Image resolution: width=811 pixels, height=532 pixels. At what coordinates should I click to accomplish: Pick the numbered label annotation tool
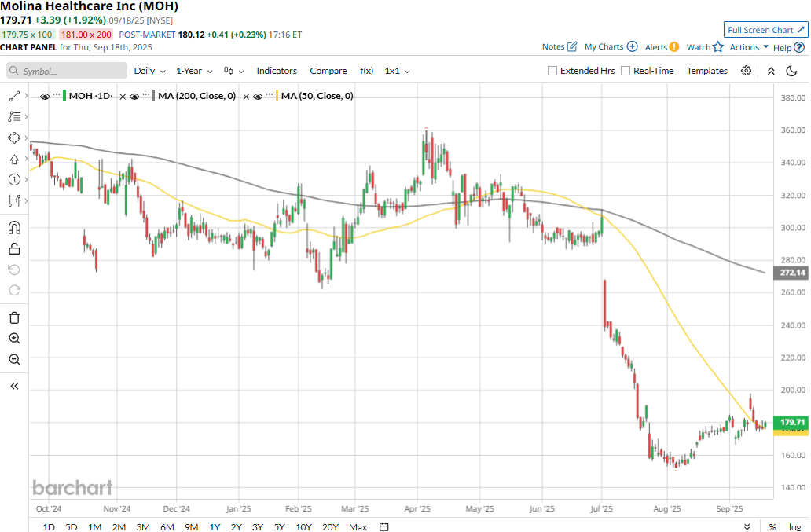point(14,179)
